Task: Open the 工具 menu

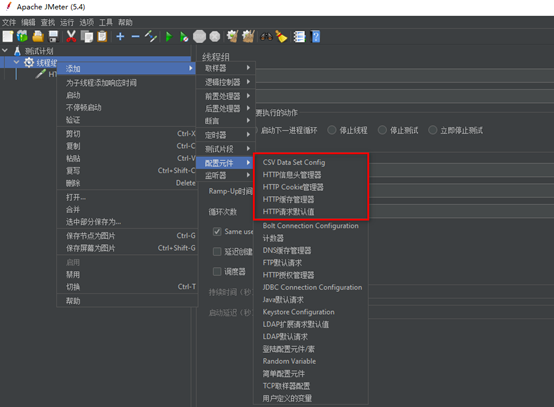Action: 106,22
